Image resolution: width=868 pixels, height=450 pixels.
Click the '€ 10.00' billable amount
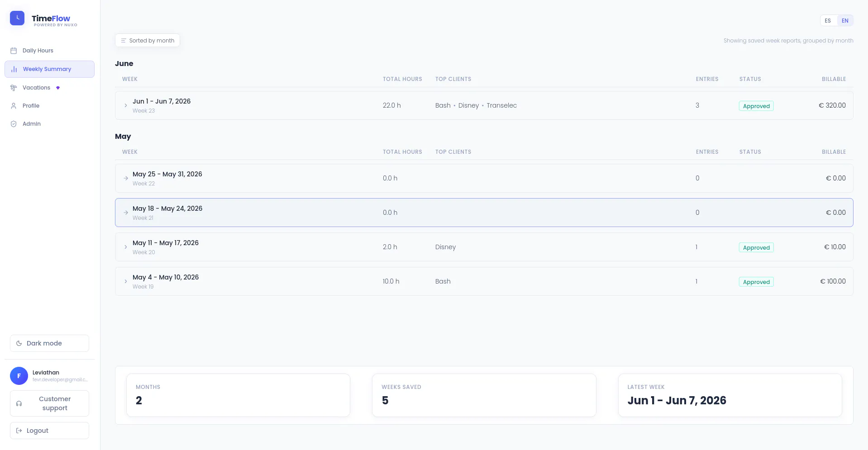click(835, 247)
